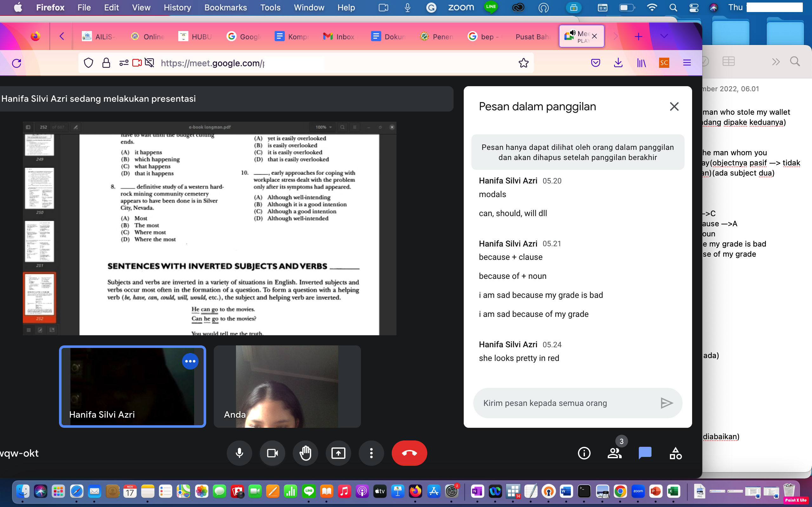Image resolution: width=812 pixels, height=507 pixels.
Task: Open the Activities panel
Action: (675, 453)
